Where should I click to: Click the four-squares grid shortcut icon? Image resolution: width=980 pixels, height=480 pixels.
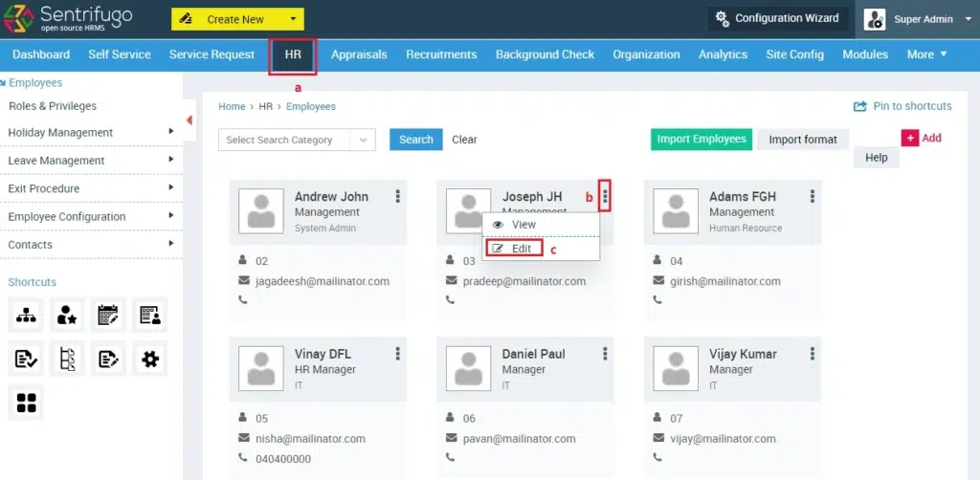pyautogui.click(x=25, y=403)
